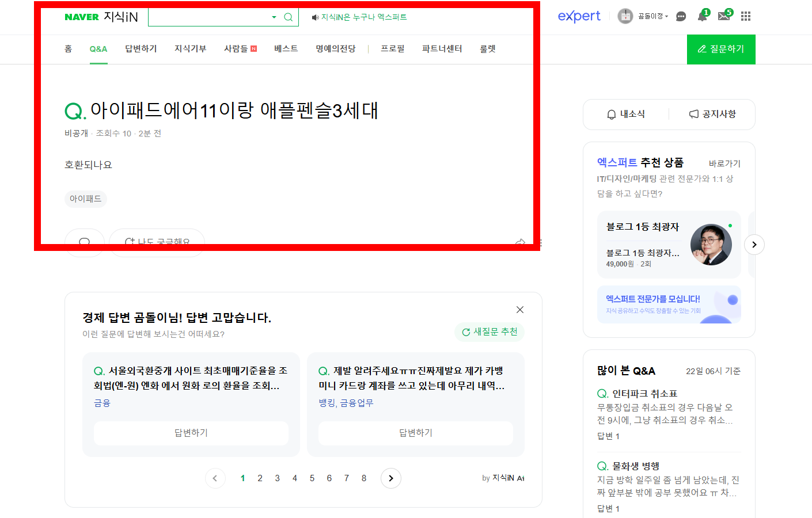Open 공지사항 with the megaphone icon
Screen dimensions: 812x518
[712, 115]
